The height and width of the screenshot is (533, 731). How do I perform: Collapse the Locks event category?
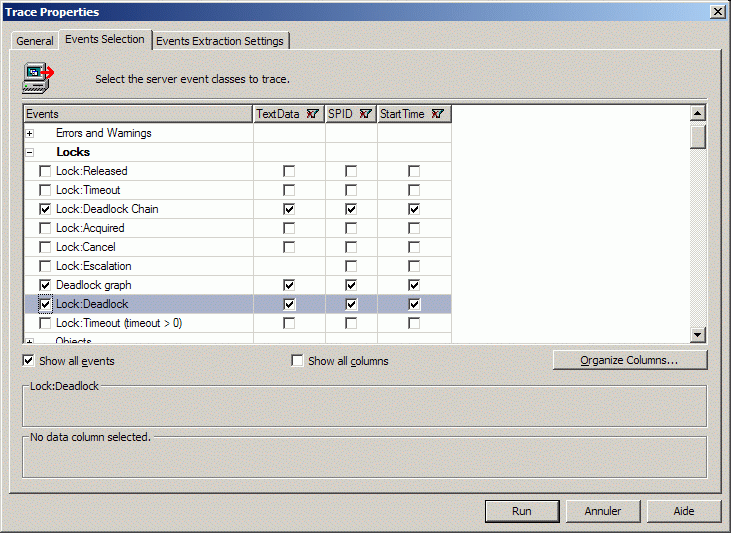[x=30, y=152]
